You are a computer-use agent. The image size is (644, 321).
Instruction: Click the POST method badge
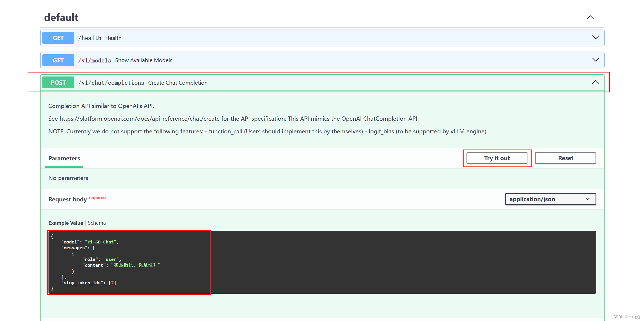click(x=58, y=83)
